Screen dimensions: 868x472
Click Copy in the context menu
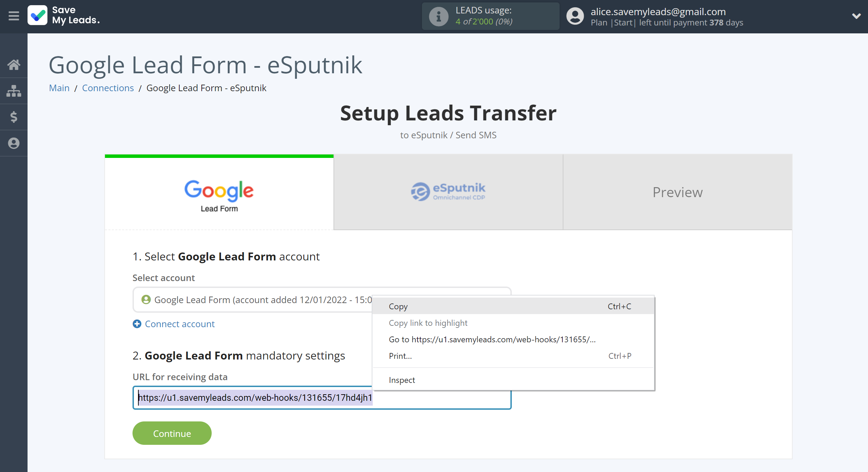coord(398,306)
